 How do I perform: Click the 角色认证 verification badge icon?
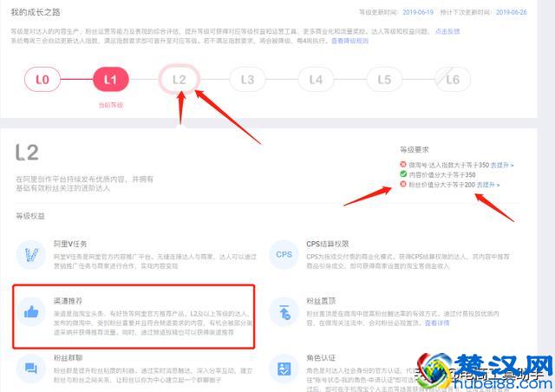click(x=284, y=369)
